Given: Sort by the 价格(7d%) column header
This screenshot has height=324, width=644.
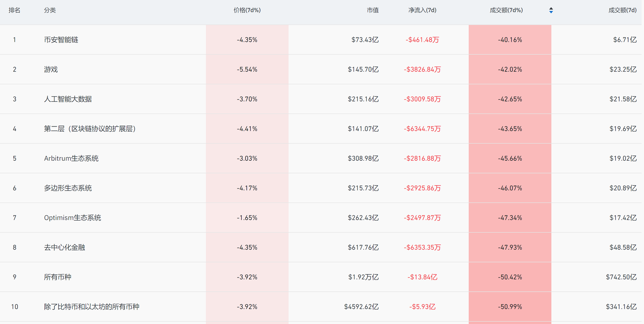Looking at the screenshot, I should (x=247, y=10).
